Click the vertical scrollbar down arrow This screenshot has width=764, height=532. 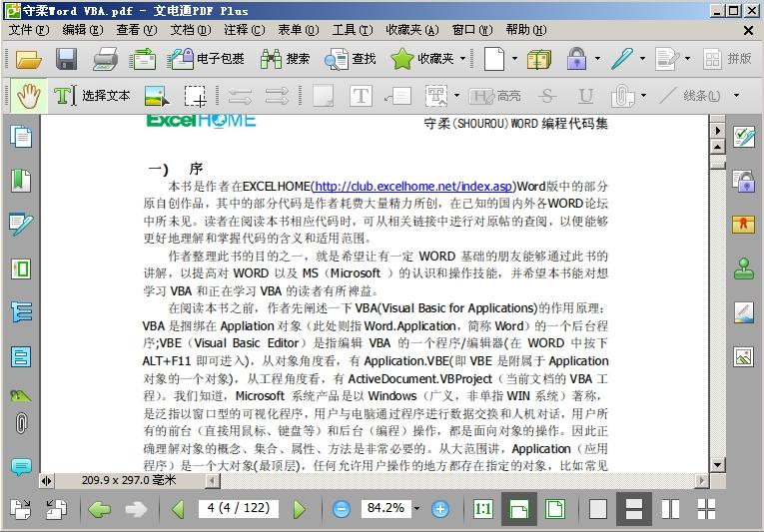(x=717, y=465)
